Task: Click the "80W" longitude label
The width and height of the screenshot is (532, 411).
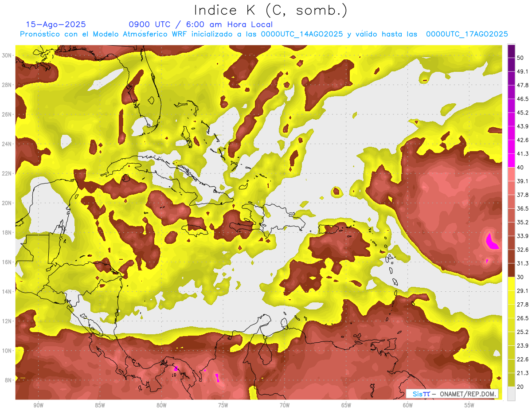Action: pyautogui.click(x=161, y=405)
